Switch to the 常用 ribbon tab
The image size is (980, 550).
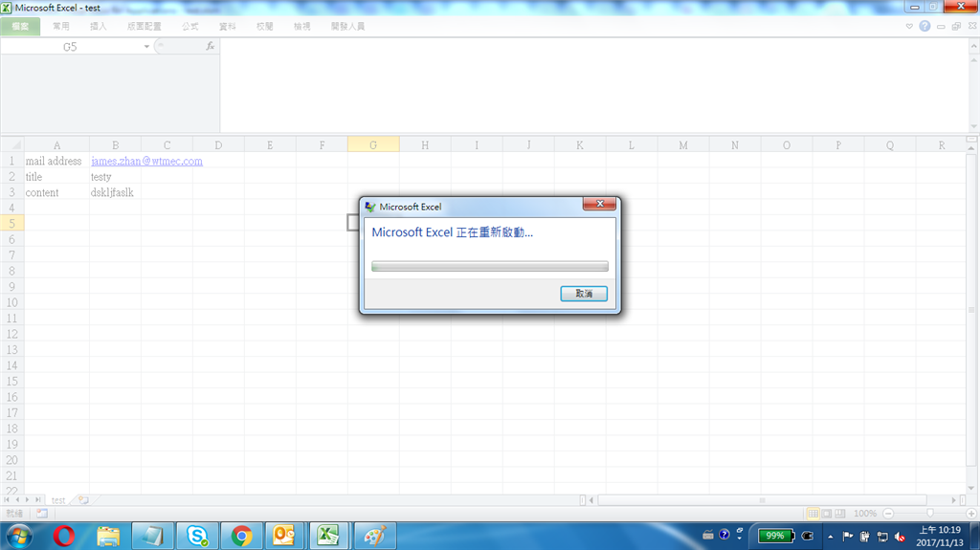tap(61, 26)
